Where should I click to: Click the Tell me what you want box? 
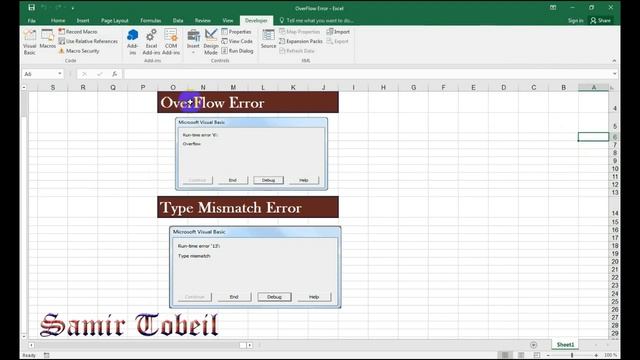click(316, 20)
